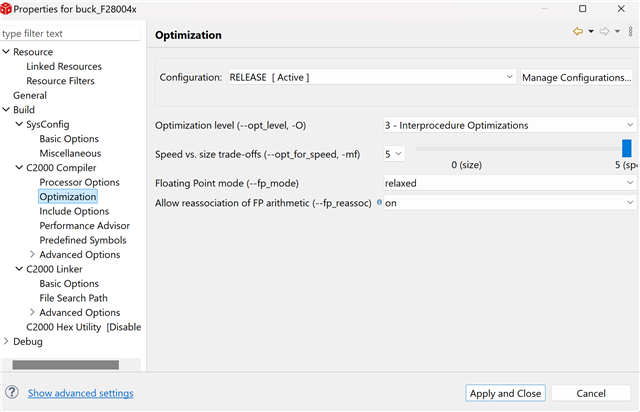Open the view menu three-dots icon
This screenshot has width=640, height=412.
tap(631, 33)
